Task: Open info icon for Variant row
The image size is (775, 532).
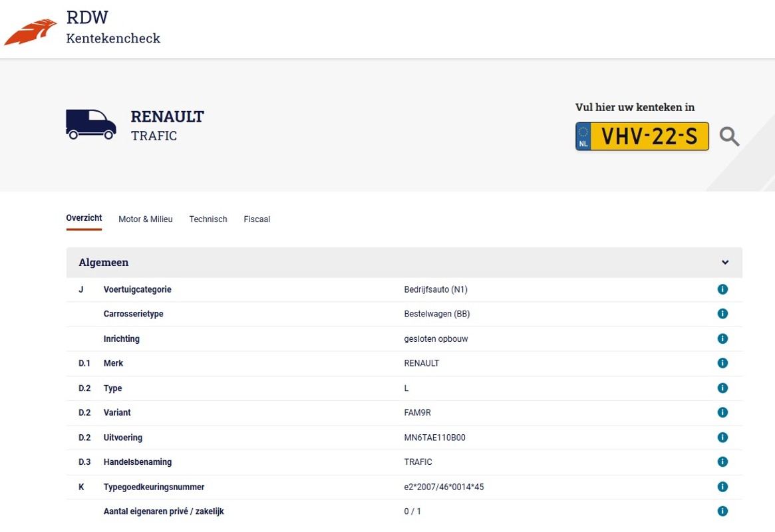Action: 722,412
